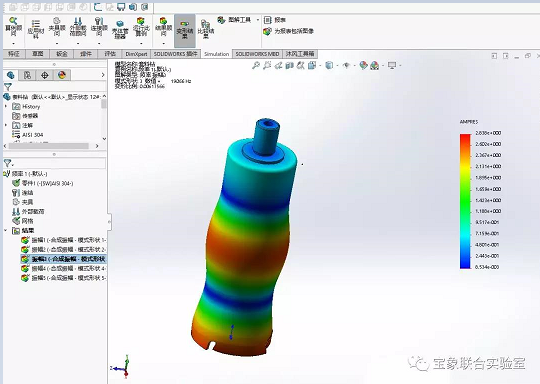The width and height of the screenshot is (540, 384).
Task: Open the Shell Manager (壳体管理器)
Action: (x=120, y=30)
